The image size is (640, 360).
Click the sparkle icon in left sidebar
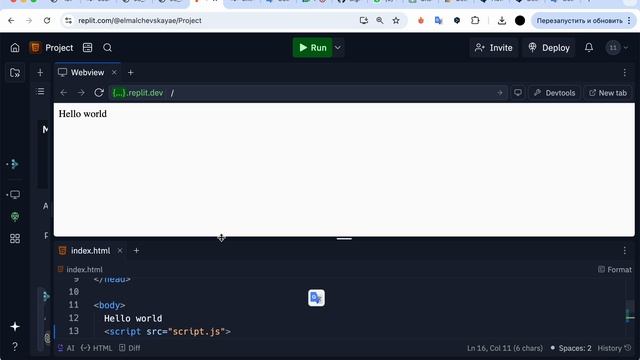click(x=15, y=327)
